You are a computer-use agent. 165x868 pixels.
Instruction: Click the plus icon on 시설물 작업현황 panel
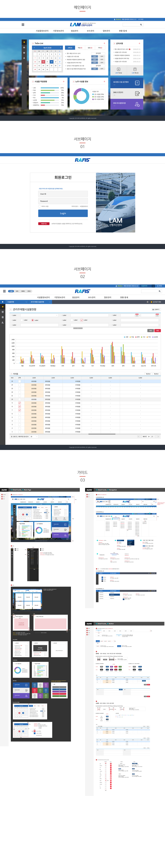[x=63, y=82]
